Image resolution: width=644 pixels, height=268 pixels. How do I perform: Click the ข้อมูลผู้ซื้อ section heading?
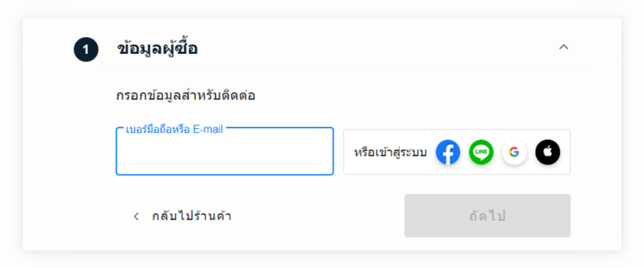[157, 48]
